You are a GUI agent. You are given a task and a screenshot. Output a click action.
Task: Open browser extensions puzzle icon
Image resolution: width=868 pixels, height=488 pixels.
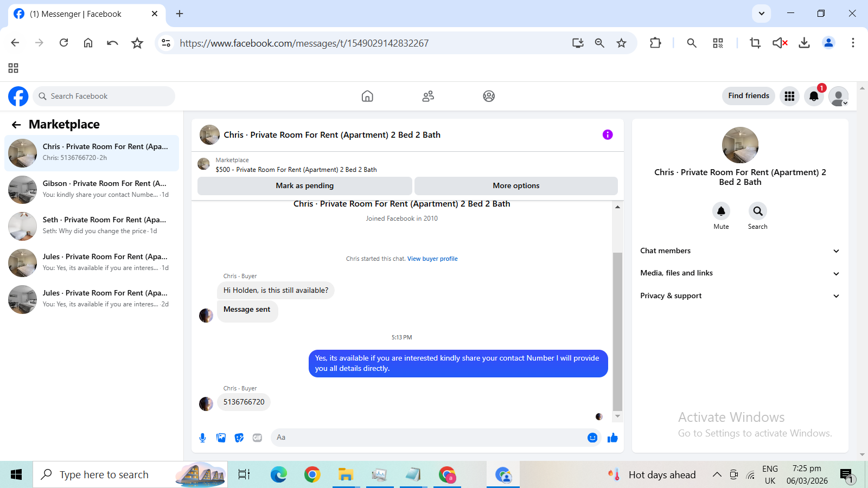click(655, 43)
